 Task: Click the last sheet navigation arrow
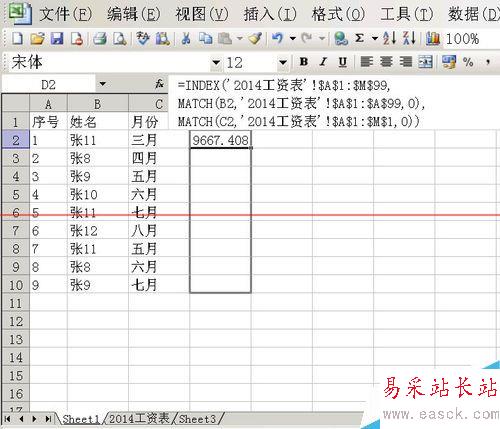pyautogui.click(x=48, y=419)
